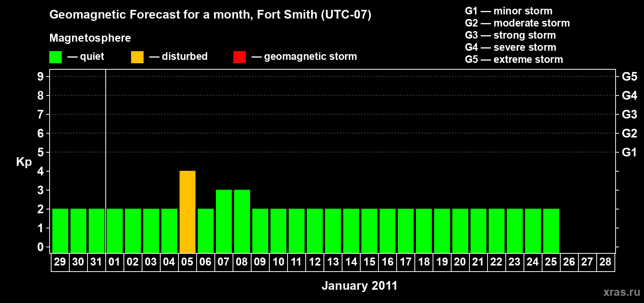Select the green bar for day 07
The height and width of the screenshot is (303, 644).
(224, 221)
